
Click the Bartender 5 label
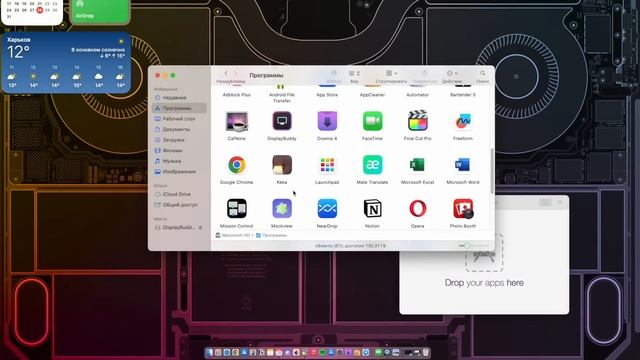pos(463,95)
